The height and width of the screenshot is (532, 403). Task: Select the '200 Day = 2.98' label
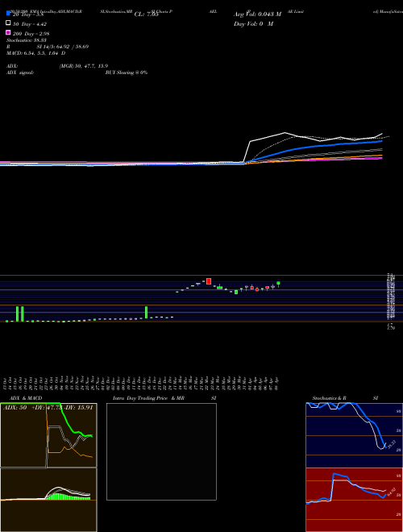(31, 34)
